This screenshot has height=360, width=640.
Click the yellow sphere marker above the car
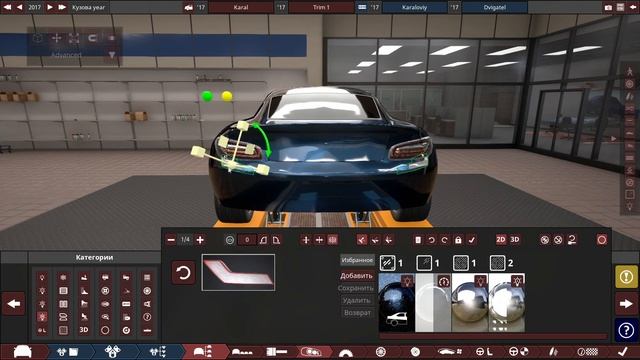(227, 96)
